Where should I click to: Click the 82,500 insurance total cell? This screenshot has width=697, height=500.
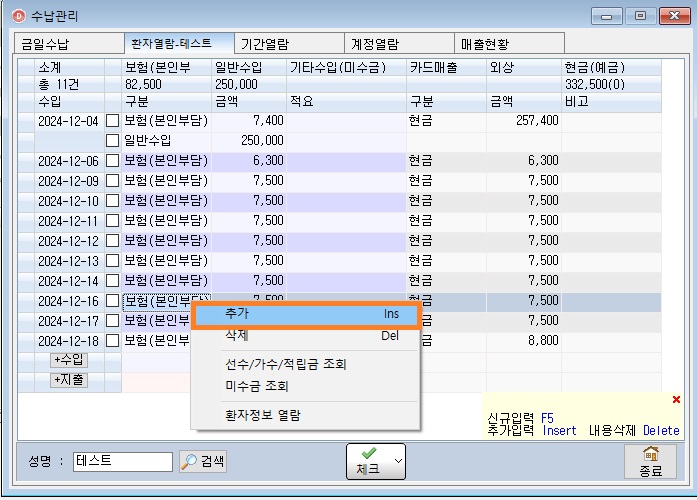pyautogui.click(x=167, y=84)
